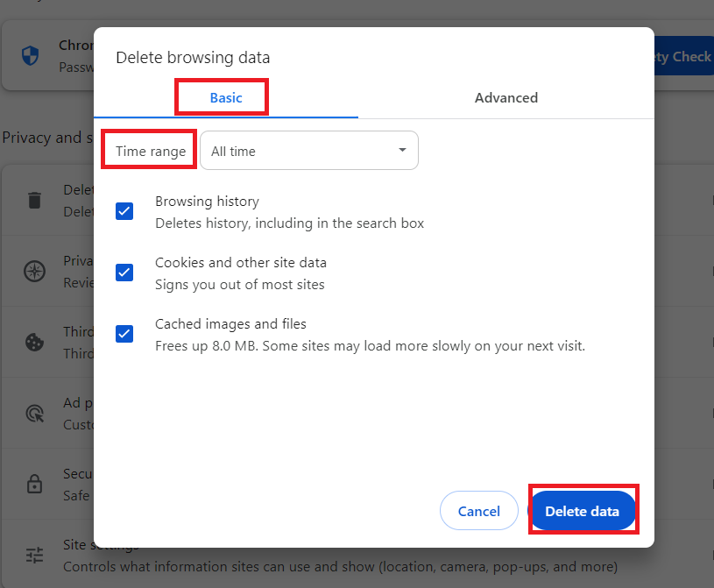Viewport: 714px width, 588px height.
Task: Open the All time range dropdown
Action: (x=309, y=151)
